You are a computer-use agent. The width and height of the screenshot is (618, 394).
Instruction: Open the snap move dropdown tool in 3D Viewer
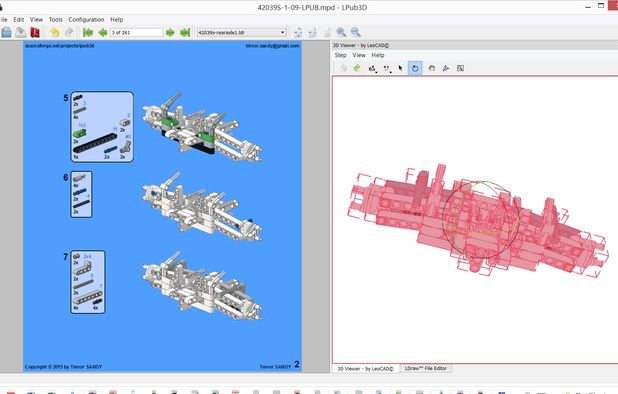372,69
